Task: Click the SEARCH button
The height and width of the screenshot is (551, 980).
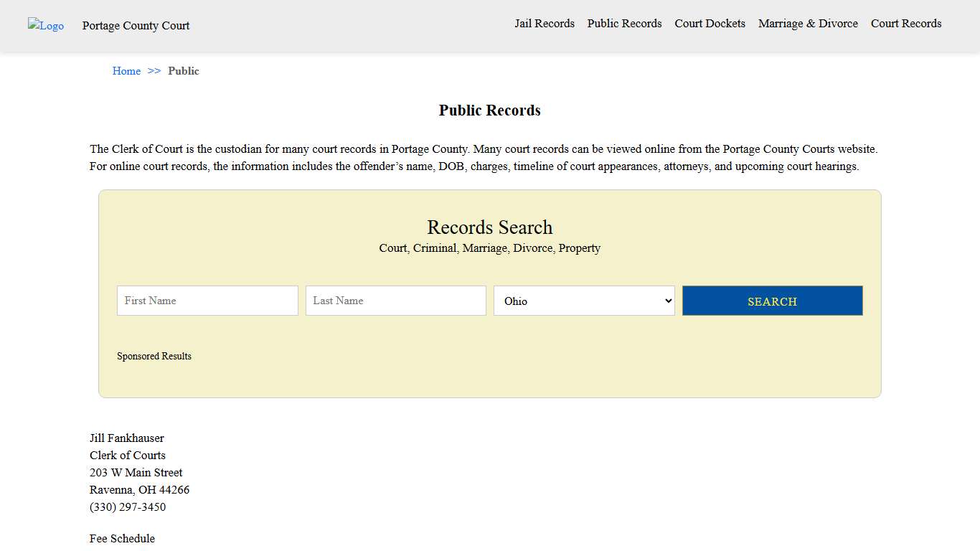Action: pos(772,301)
